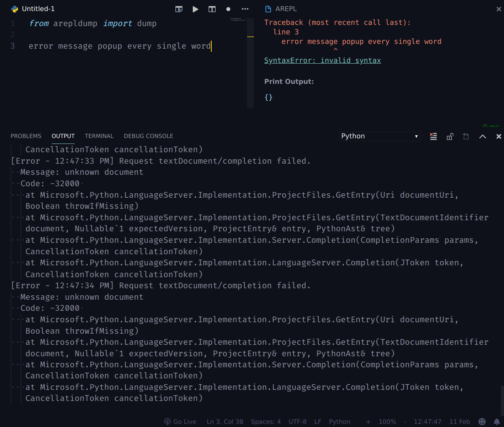Open the Python output channel dropdown
Screen dimensions: 504x427
click(379, 136)
